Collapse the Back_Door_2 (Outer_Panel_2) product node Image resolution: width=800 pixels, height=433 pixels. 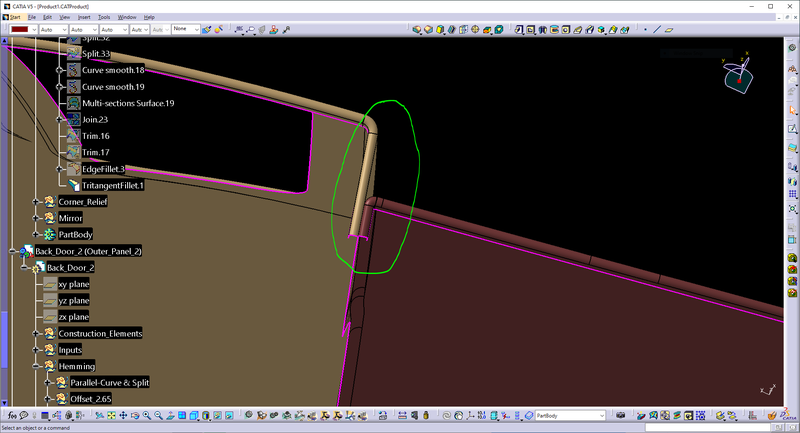pos(12,251)
